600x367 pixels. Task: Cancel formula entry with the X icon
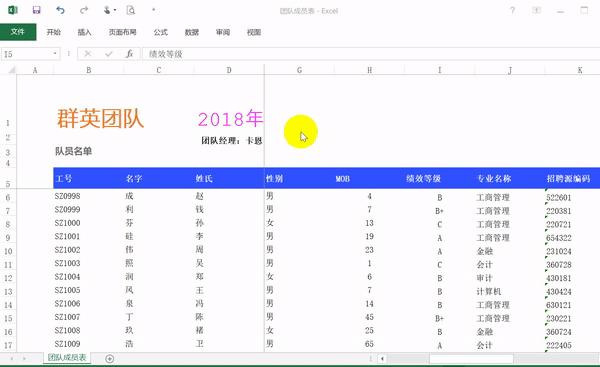click(x=88, y=54)
